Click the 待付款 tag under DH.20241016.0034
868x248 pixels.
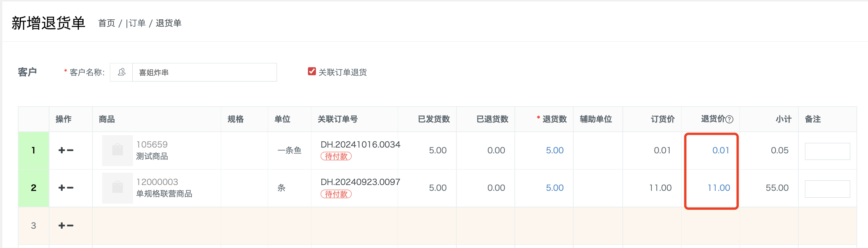(336, 156)
